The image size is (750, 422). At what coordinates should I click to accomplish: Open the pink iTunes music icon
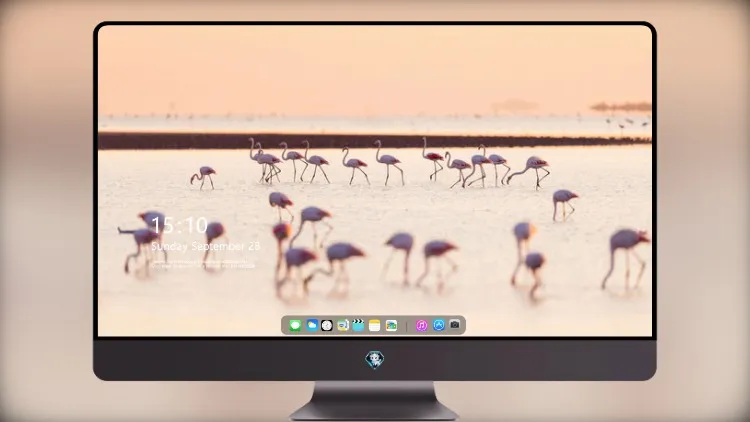click(421, 325)
